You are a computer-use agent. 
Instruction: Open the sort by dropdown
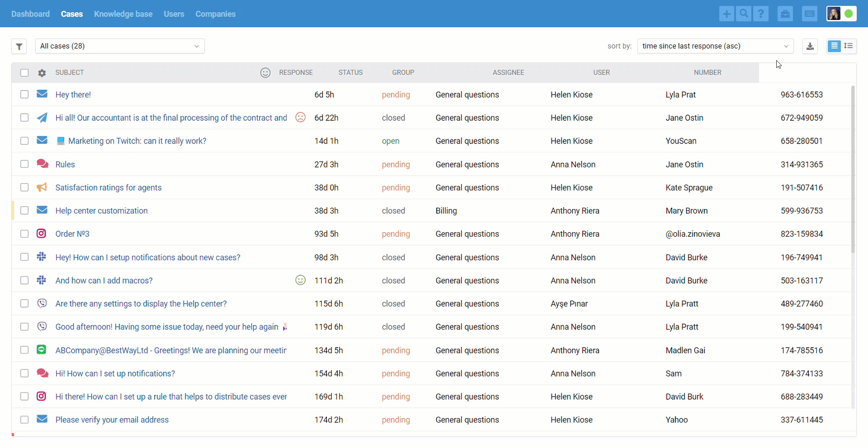(715, 46)
